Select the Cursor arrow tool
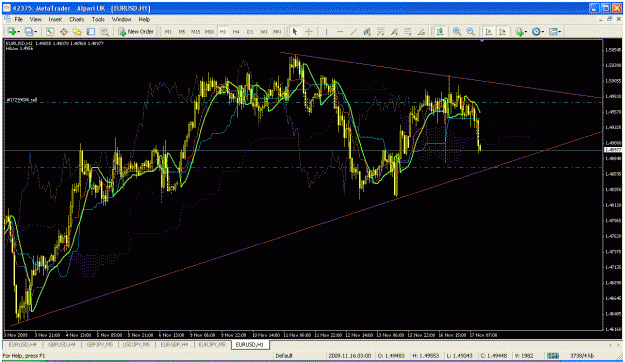This screenshot has width=625, height=362. click(295, 31)
